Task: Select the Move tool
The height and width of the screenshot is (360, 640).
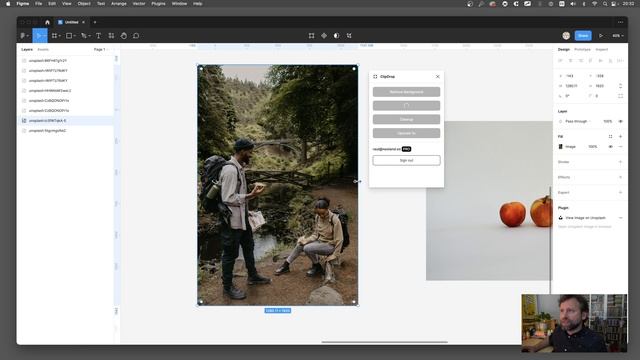Action: coord(38,36)
